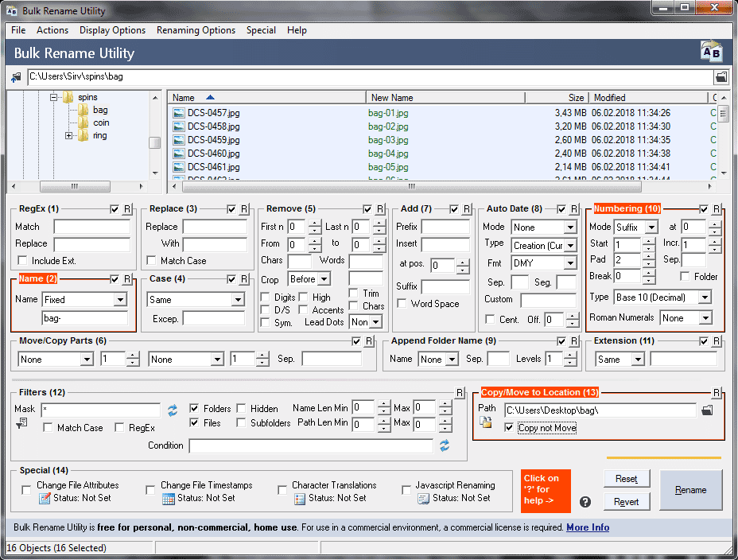Image resolution: width=738 pixels, height=560 pixels.
Task: Click the navigate-up icon left of path bar
Action: point(16,78)
